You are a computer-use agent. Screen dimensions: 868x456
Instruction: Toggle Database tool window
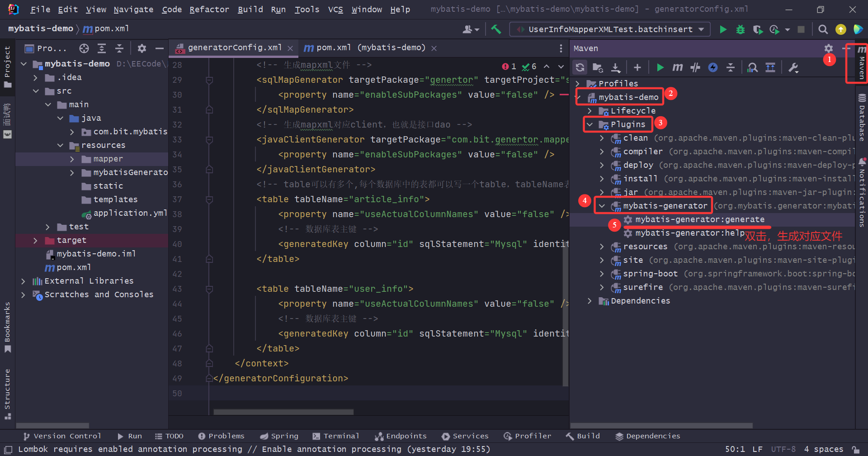point(862,117)
